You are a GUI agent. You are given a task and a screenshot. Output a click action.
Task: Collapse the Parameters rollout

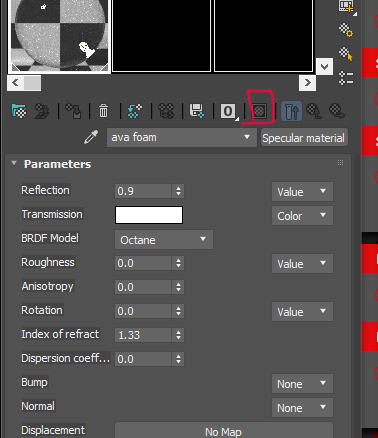[14, 163]
